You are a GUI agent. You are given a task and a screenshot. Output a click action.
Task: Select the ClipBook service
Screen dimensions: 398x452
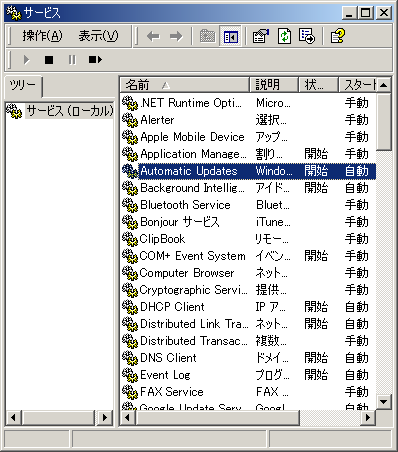click(248, 239)
